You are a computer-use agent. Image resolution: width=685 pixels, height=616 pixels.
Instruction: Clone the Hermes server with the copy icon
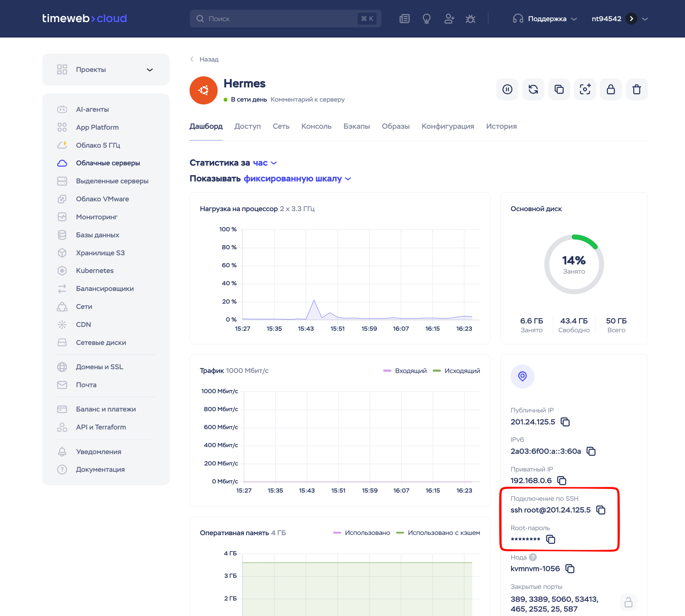tap(559, 89)
